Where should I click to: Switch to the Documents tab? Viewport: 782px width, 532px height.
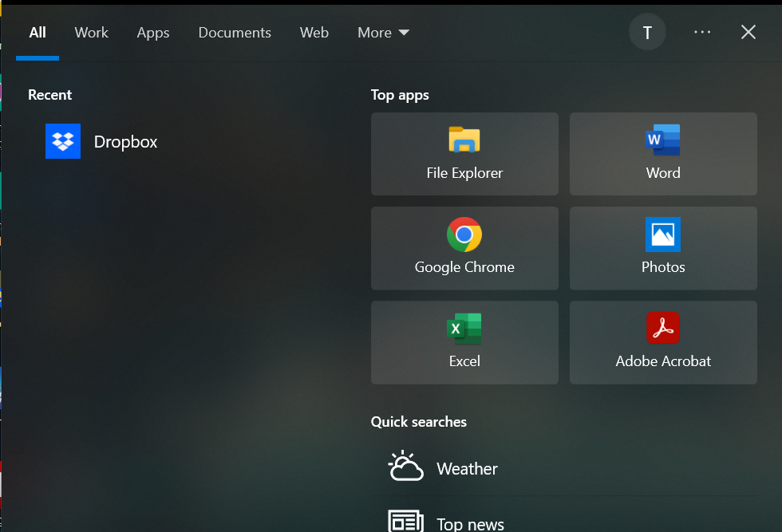[x=235, y=33]
